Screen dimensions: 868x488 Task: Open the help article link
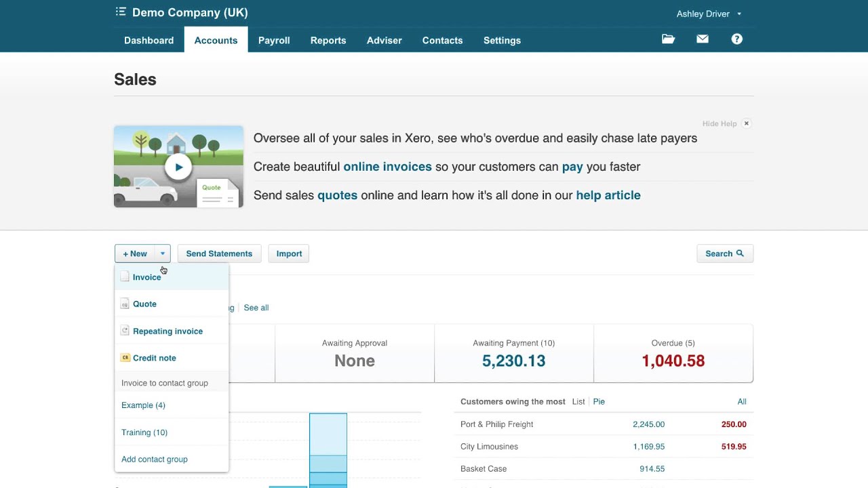pyautogui.click(x=608, y=195)
